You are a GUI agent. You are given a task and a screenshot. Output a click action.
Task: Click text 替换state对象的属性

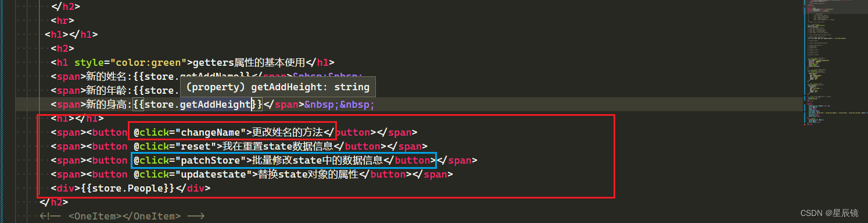click(308, 174)
